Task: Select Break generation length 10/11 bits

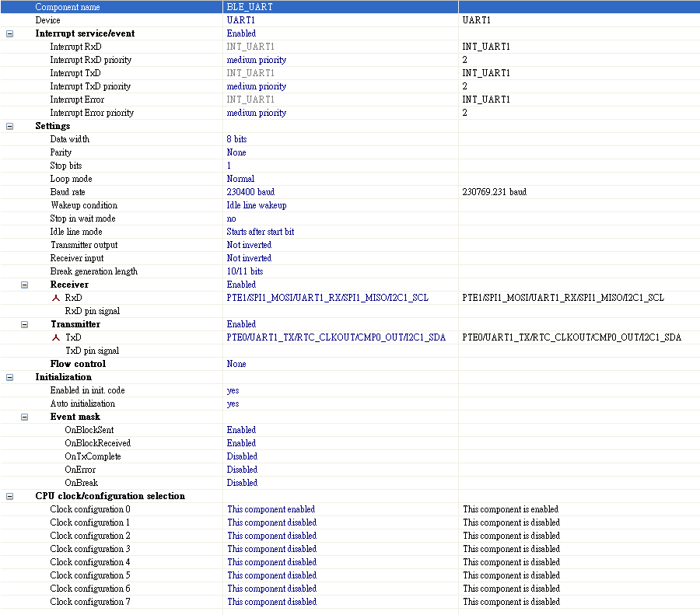Action: pyautogui.click(x=245, y=271)
